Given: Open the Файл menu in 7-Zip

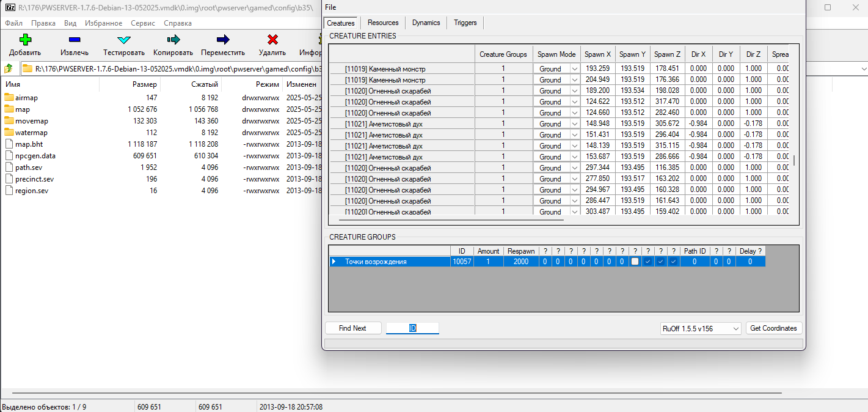Looking at the screenshot, I should (14, 23).
